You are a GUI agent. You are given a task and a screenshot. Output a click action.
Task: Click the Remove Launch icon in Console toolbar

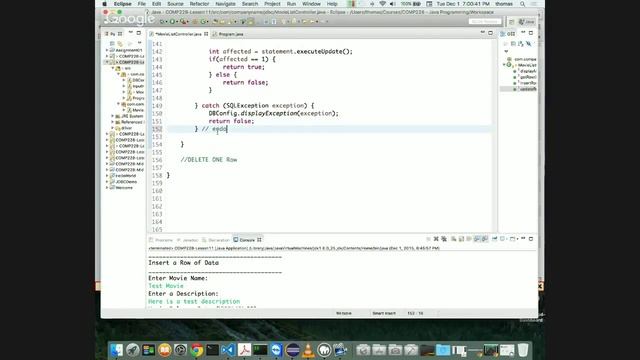436,239
